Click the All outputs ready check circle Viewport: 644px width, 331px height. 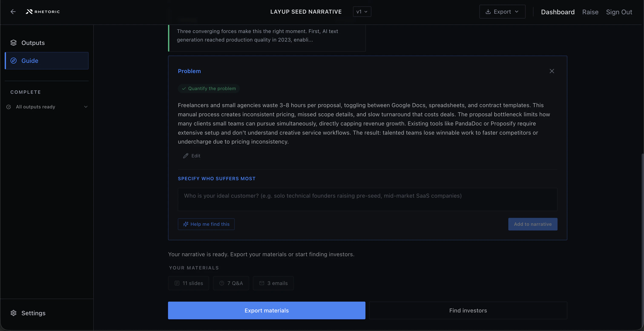tap(9, 107)
